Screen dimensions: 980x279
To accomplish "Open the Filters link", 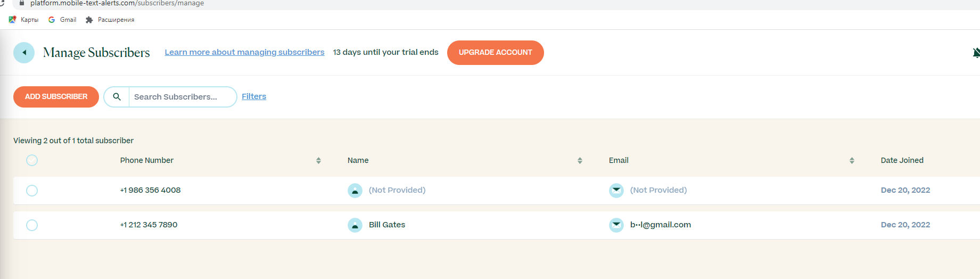I will click(254, 96).
